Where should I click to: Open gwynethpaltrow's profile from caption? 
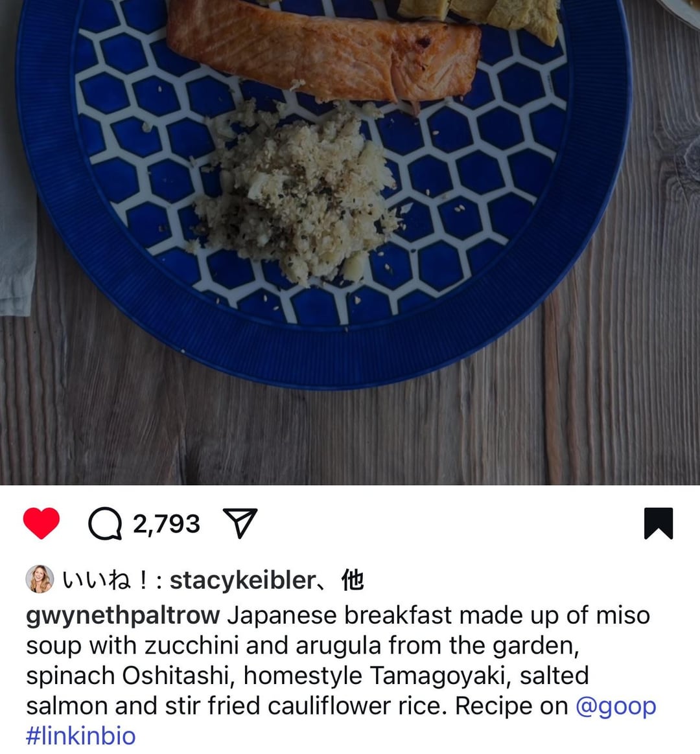pos(123,616)
